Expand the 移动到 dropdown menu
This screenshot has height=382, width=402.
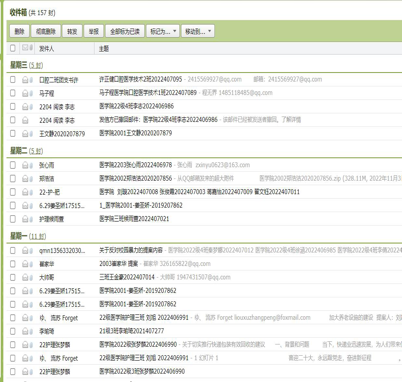(x=198, y=31)
